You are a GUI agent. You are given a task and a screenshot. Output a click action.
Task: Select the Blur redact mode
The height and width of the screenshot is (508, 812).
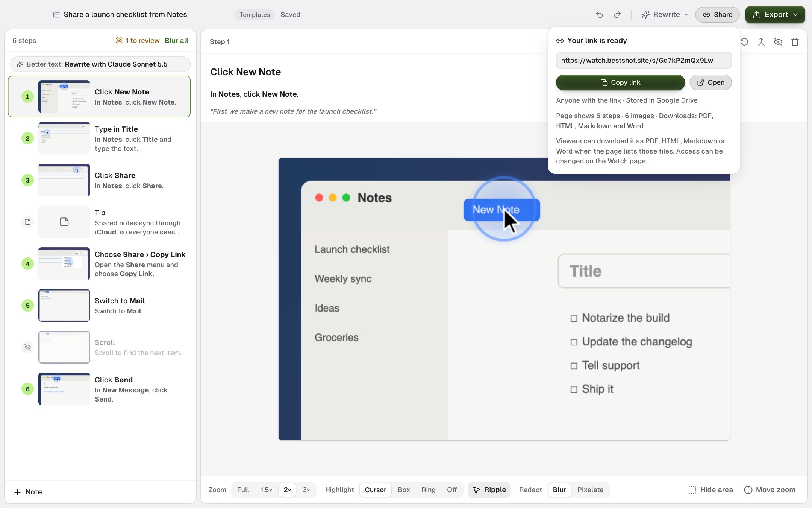559,490
